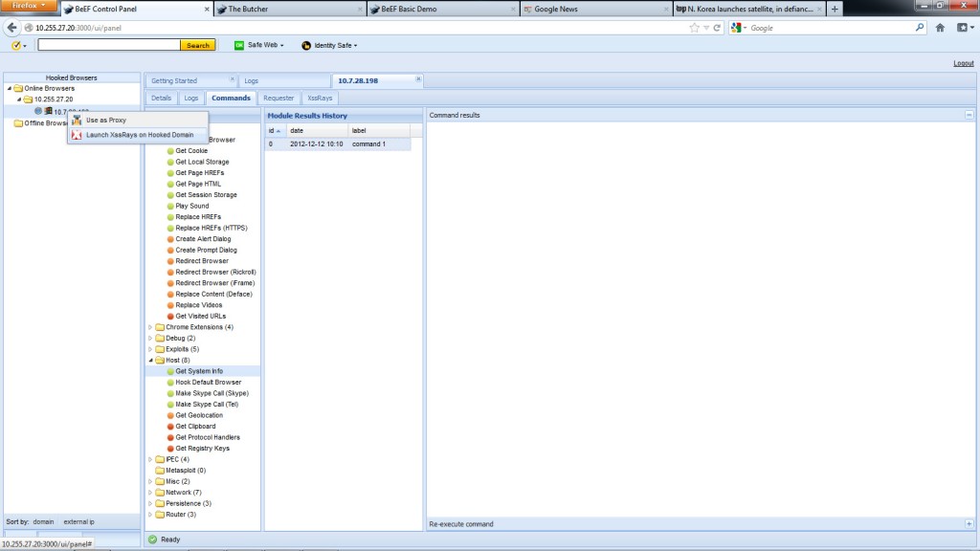Image resolution: width=980 pixels, height=551 pixels.
Task: Collapse the Host (8) folder
Action: pos(150,361)
